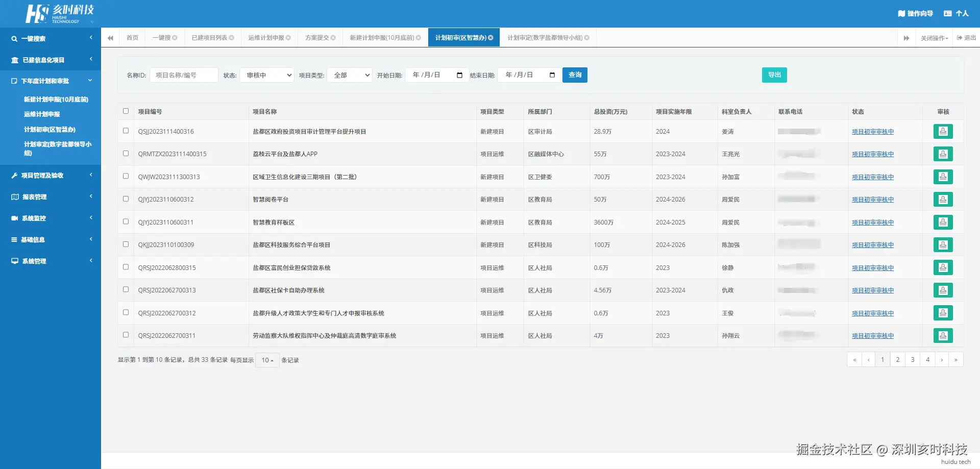Click audit icon for row QRSJ2022062700312

(x=943, y=313)
